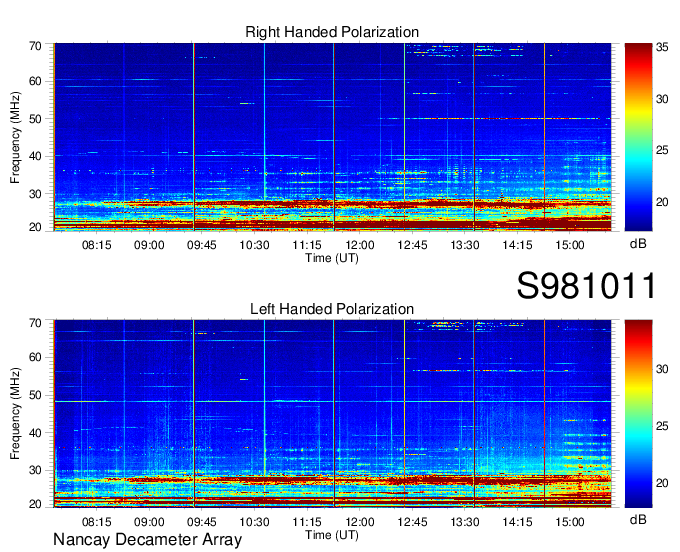Screen dimensions: 680x552
Task: Click the "13:30" time tick under Right Handed plot
Action: pyautogui.click(x=465, y=245)
